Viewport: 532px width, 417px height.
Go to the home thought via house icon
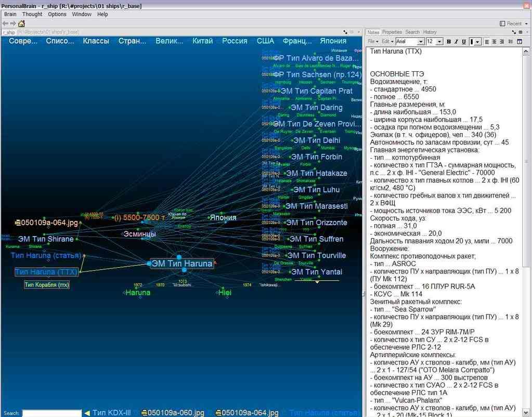[x=21, y=23]
